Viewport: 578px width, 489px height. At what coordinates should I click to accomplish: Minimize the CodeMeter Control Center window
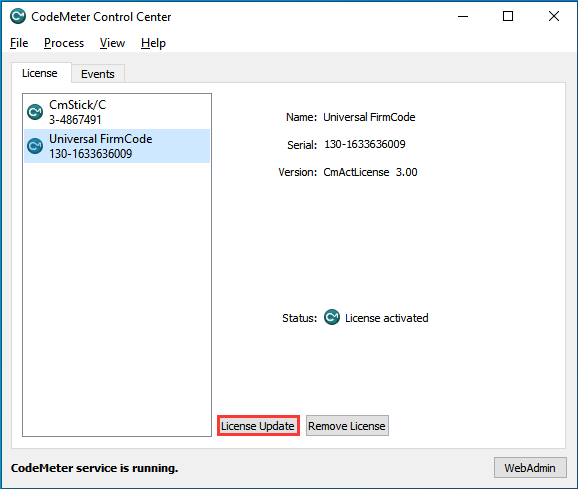[463, 16]
